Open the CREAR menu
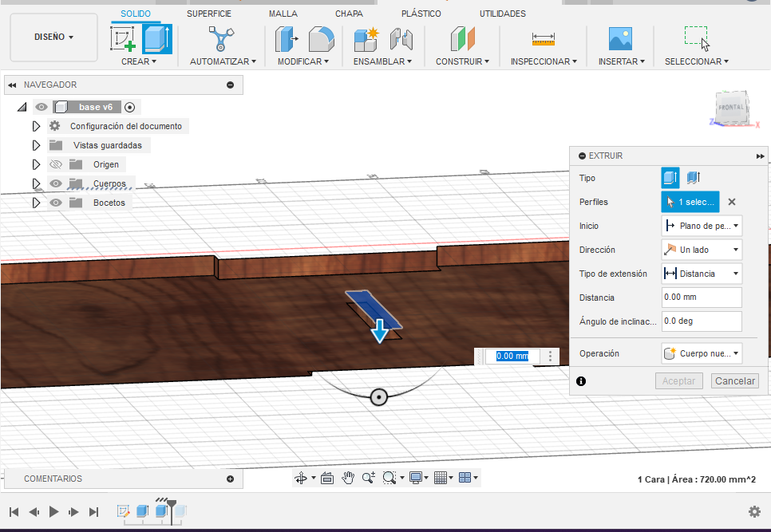The width and height of the screenshot is (771, 532). pyautogui.click(x=139, y=61)
